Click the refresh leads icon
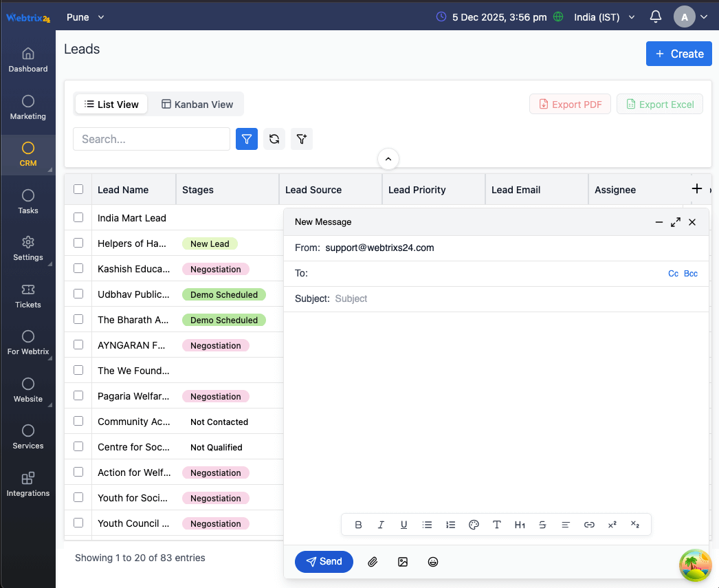The width and height of the screenshot is (719, 588). point(274,139)
